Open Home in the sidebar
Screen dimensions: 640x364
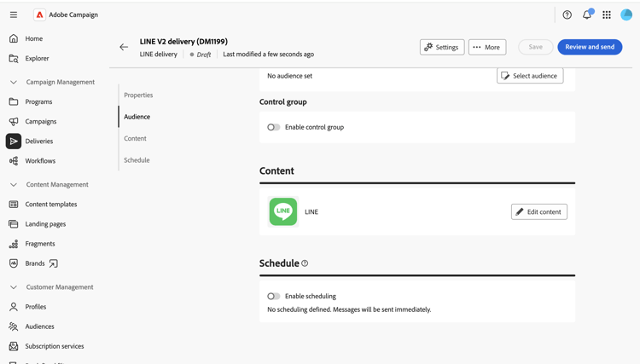34,38
